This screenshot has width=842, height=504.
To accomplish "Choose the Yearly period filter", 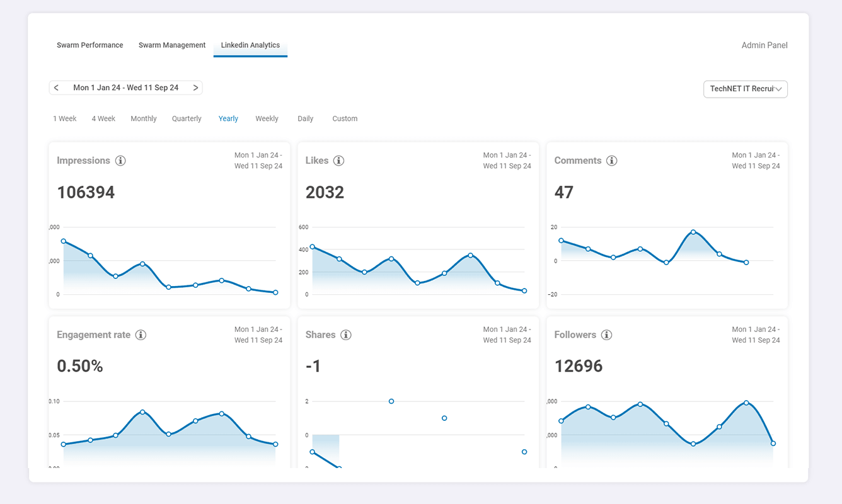I will (228, 118).
